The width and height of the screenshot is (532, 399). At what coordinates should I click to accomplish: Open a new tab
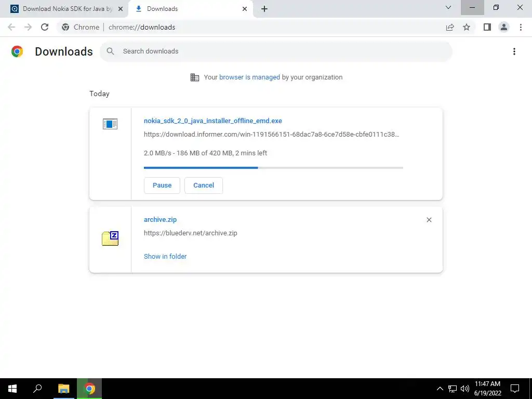(x=264, y=9)
